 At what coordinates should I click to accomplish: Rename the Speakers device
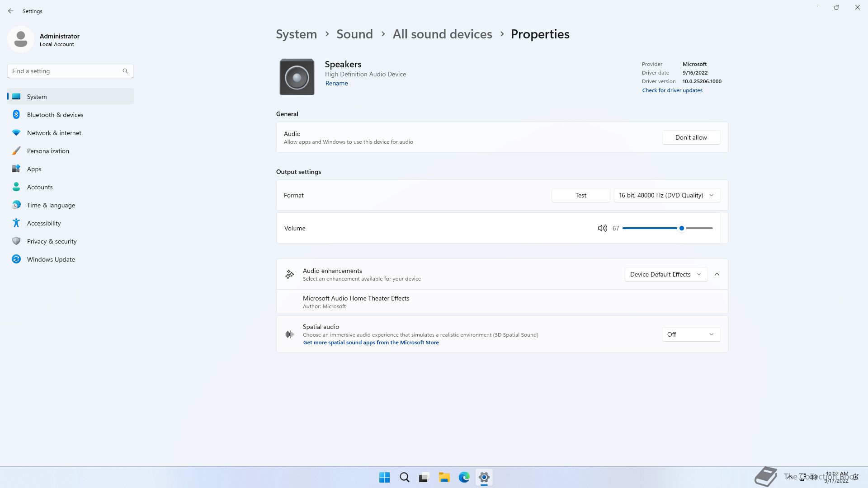pyautogui.click(x=337, y=84)
